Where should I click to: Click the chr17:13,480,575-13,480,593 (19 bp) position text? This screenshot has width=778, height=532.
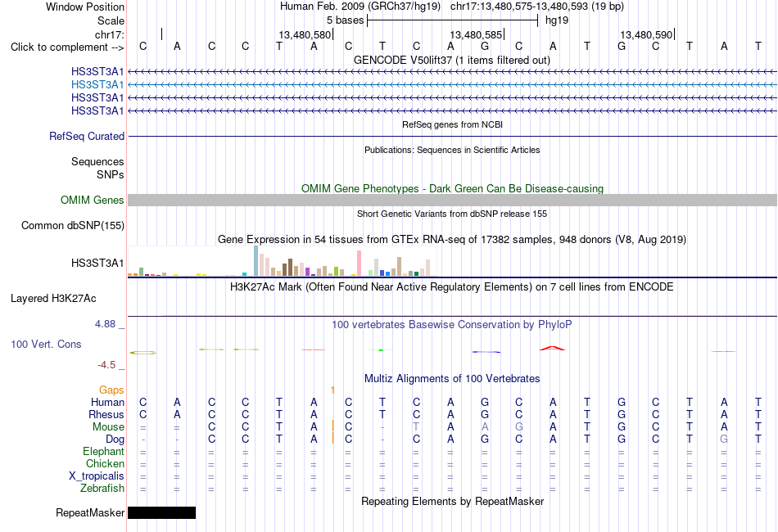(x=537, y=7)
